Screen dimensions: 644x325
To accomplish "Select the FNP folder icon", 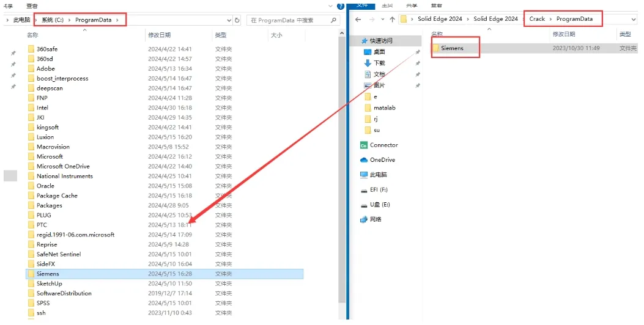I will click(x=31, y=98).
